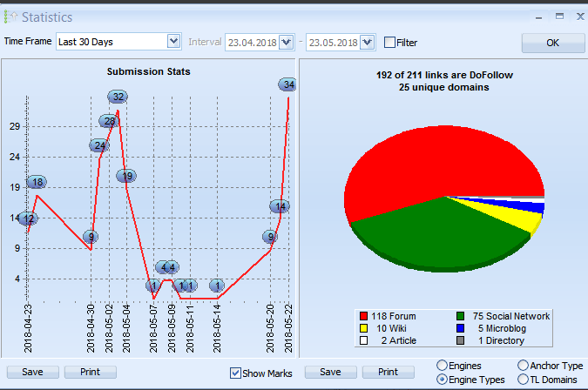Expand the interval start date picker
The width and height of the screenshot is (588, 390).
coord(286,42)
